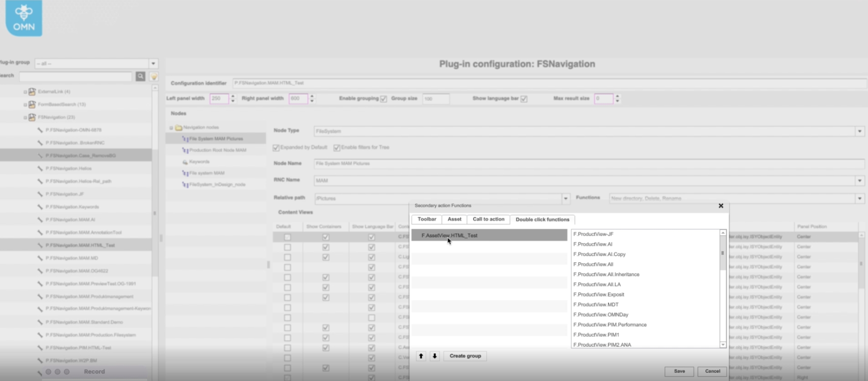Viewport: 868px width, 381px height.
Task: Tick Default checkbox in highlighted content view row
Action: 287,237
